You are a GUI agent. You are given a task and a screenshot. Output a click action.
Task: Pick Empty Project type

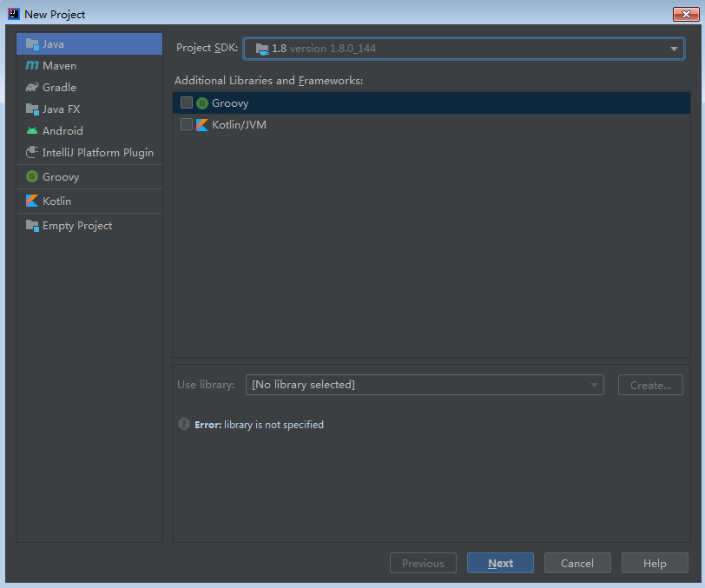tap(89, 226)
